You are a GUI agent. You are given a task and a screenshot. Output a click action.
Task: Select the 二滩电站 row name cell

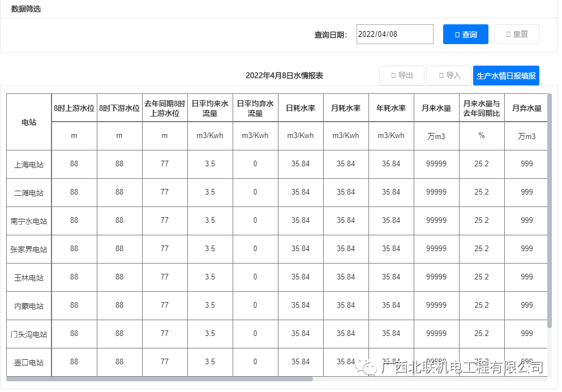tap(29, 193)
